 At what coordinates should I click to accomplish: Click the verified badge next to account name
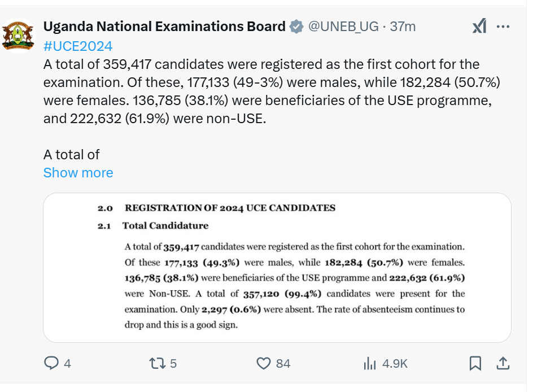point(296,27)
